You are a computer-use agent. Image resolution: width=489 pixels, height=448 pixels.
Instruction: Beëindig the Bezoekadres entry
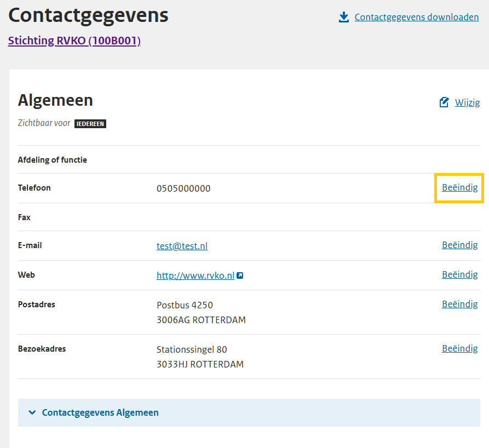click(x=459, y=348)
